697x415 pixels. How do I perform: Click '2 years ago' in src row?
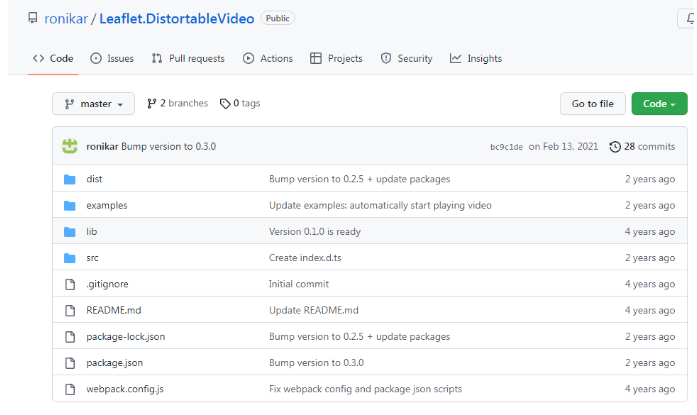click(650, 258)
